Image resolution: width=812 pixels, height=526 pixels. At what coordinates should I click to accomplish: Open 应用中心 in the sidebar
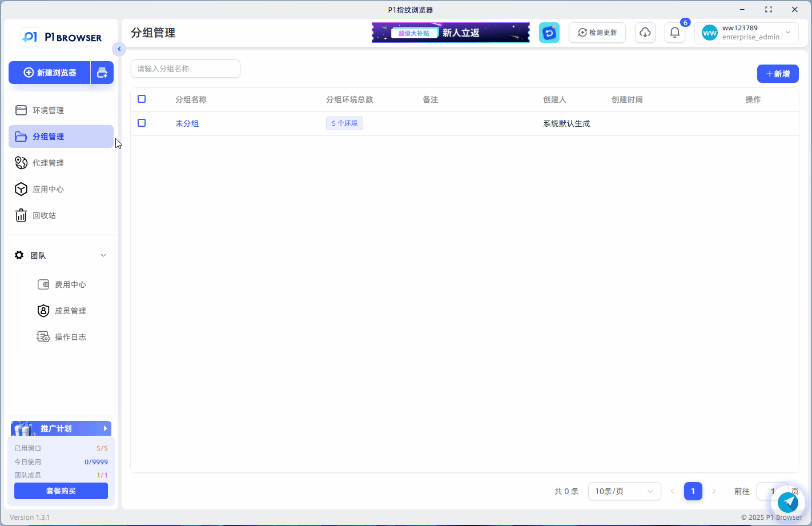tap(48, 189)
